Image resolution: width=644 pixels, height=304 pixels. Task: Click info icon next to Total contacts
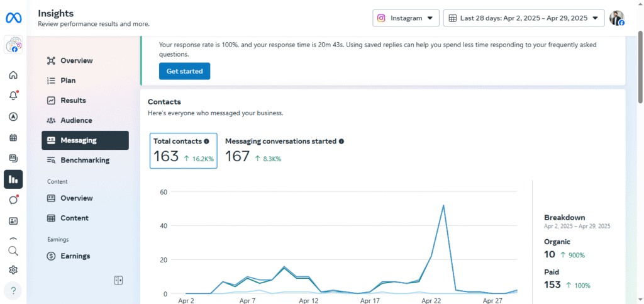coord(206,142)
